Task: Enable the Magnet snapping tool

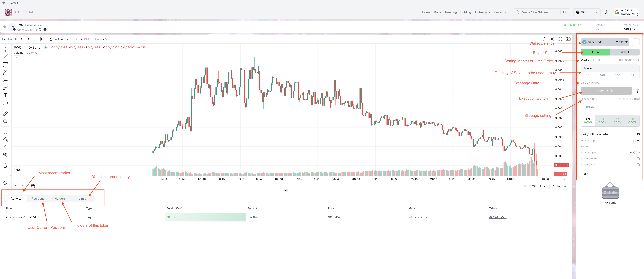Action: [5, 132]
